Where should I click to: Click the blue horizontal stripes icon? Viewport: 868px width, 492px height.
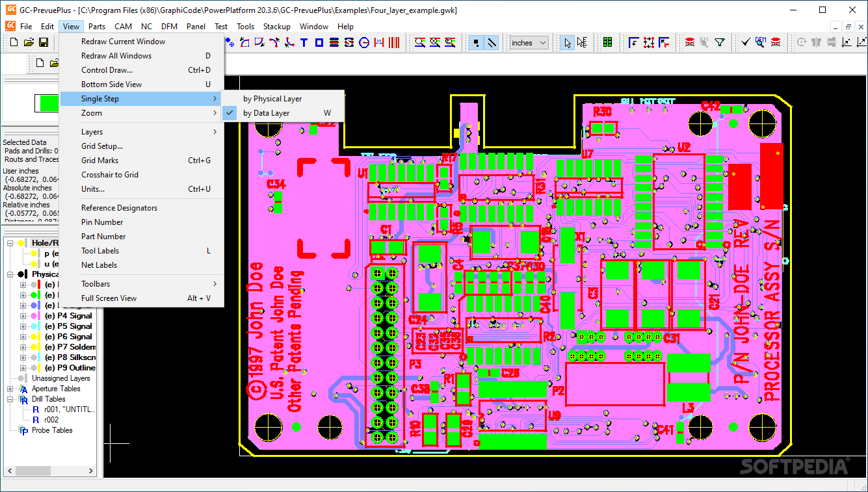click(334, 43)
